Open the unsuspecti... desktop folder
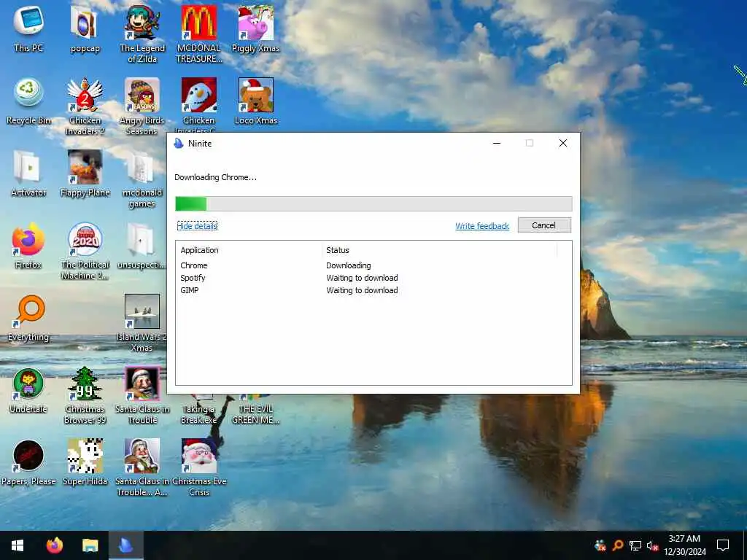 pos(142,245)
